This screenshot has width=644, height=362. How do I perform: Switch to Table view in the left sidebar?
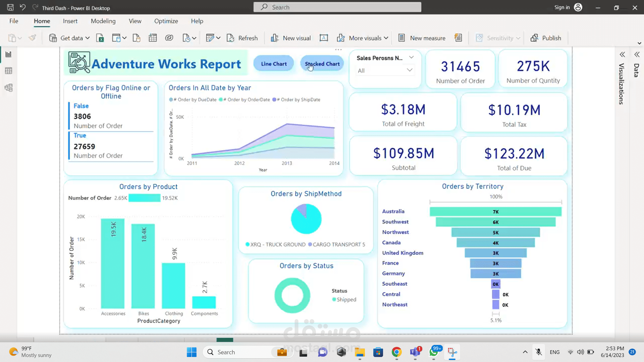(x=8, y=70)
